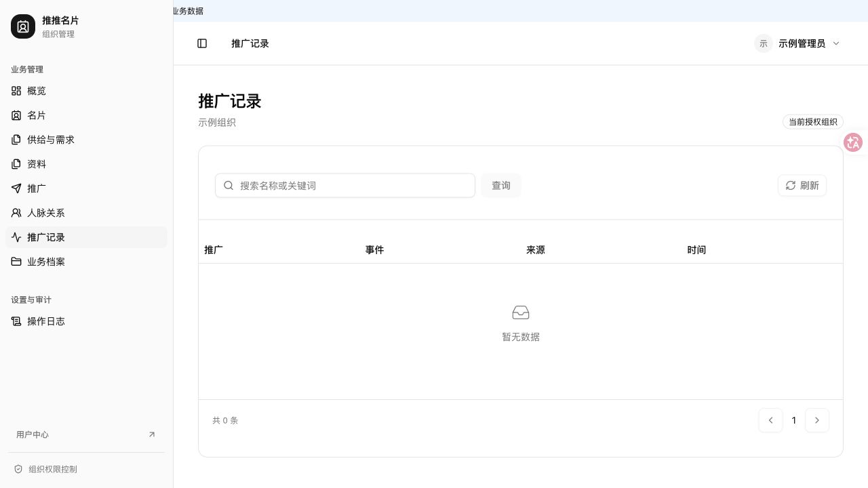Click the empty inbox 暂无数据 icon
The width and height of the screenshot is (868, 488).
point(521,312)
